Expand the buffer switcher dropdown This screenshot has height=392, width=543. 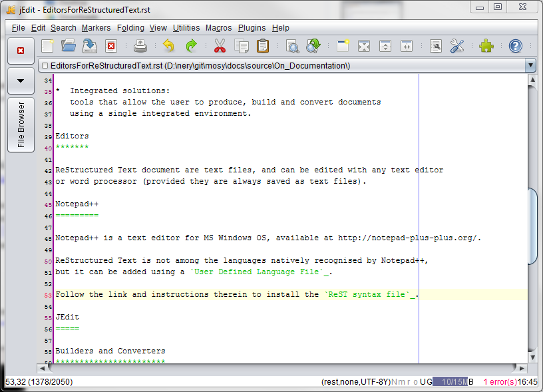[530, 65]
